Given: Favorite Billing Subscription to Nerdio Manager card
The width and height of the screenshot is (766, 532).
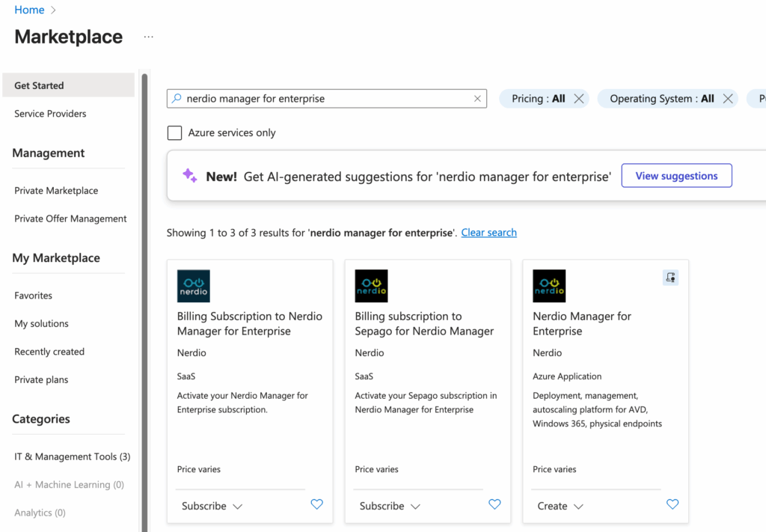Looking at the screenshot, I should click(316, 505).
